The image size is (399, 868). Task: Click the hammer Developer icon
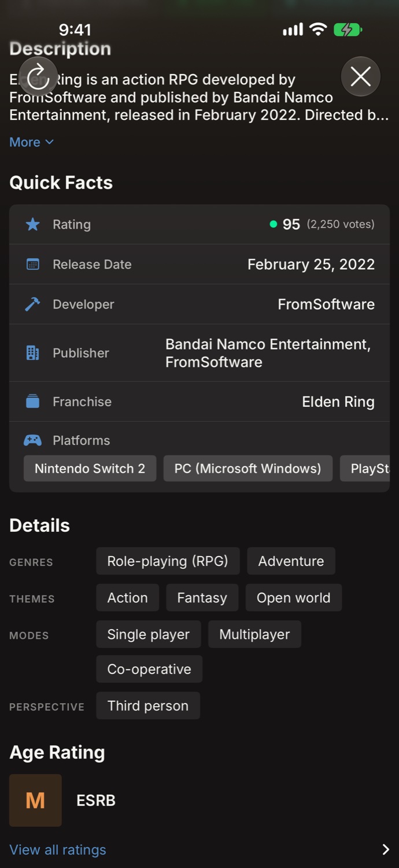(x=33, y=304)
